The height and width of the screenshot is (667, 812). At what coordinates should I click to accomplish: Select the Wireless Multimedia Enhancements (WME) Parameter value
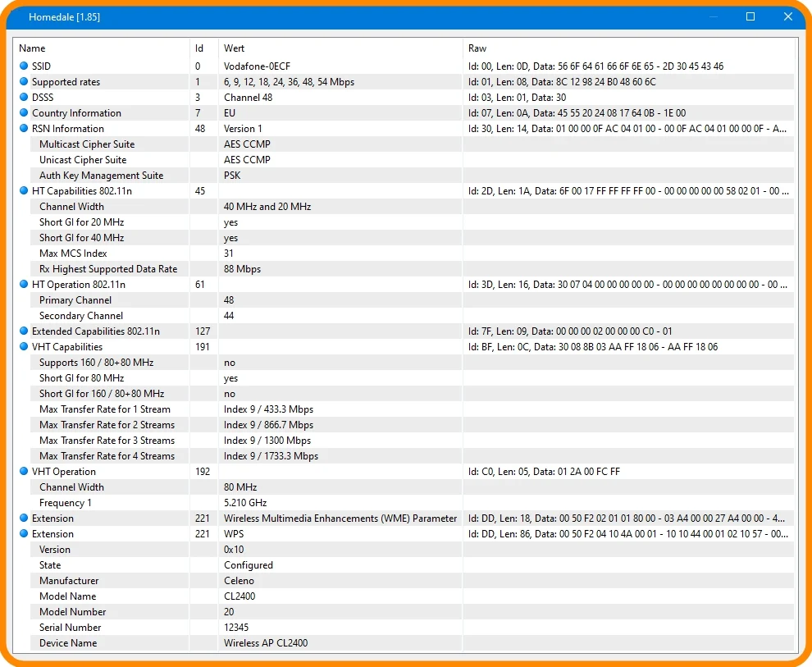(x=340, y=519)
